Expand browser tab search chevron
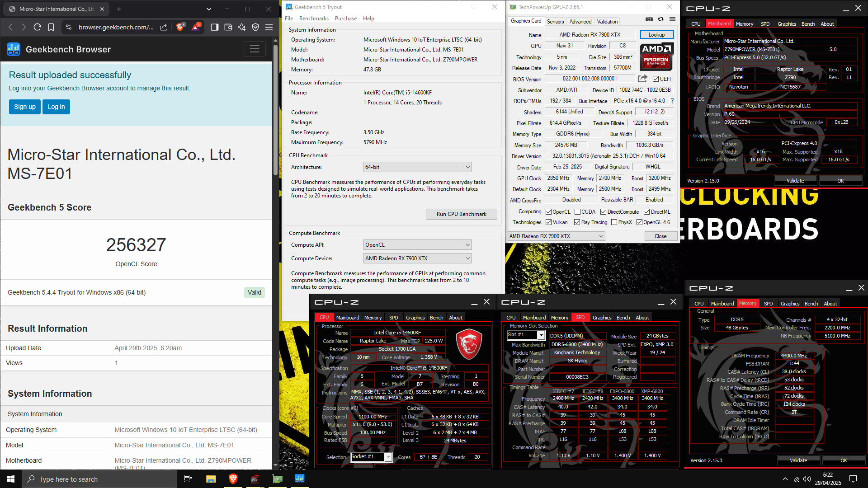The height and width of the screenshot is (488, 868). point(208,9)
